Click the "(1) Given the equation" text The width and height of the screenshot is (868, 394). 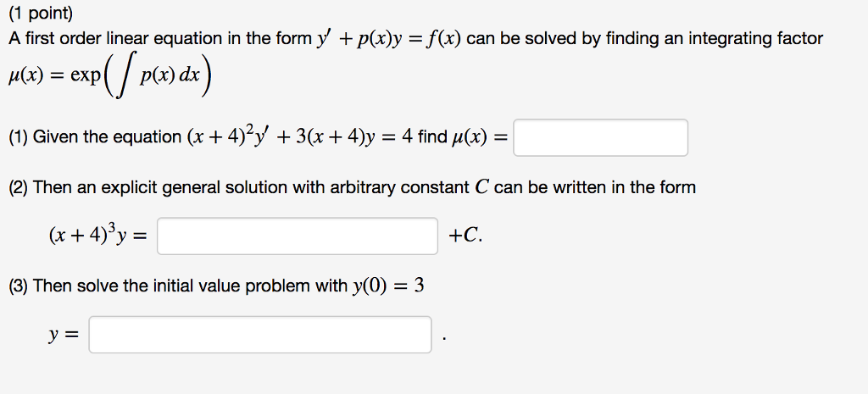pyautogui.click(x=95, y=136)
